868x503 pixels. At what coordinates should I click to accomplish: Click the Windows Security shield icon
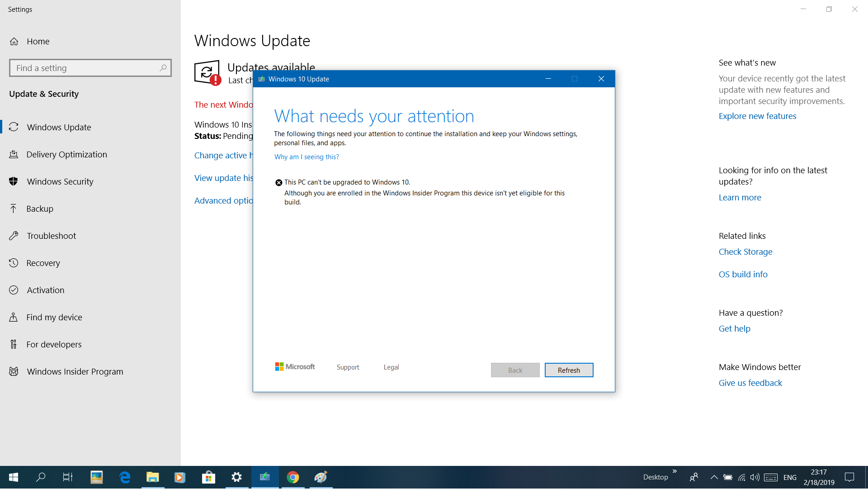coord(14,181)
